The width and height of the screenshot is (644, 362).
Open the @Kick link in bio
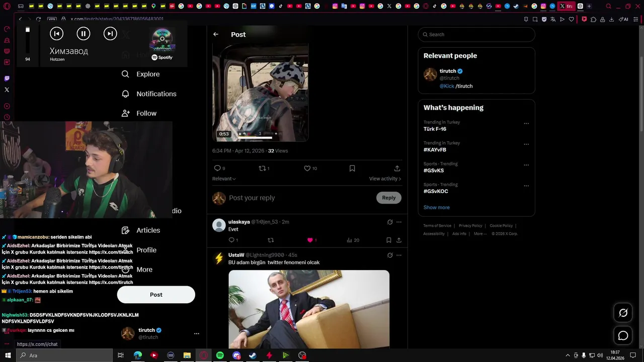[447, 86]
